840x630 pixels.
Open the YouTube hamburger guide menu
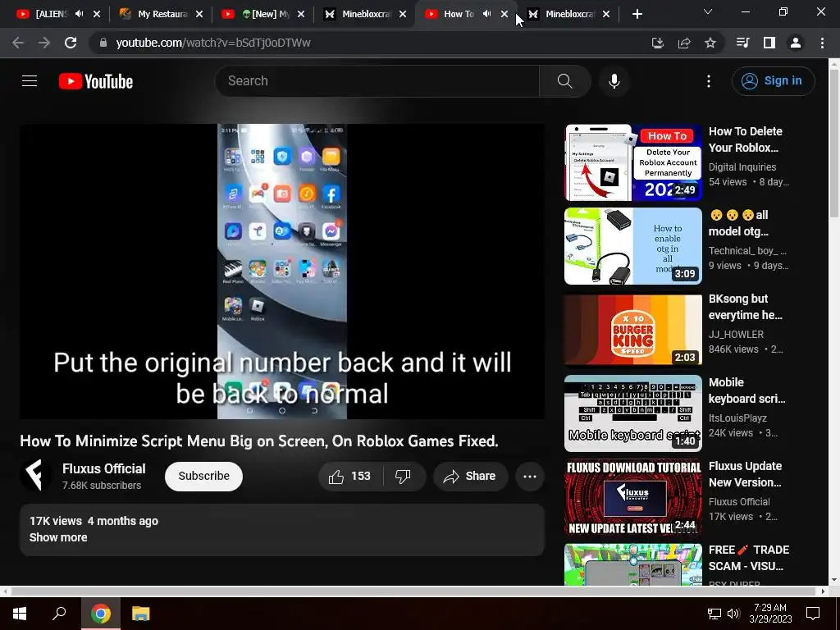click(x=30, y=81)
